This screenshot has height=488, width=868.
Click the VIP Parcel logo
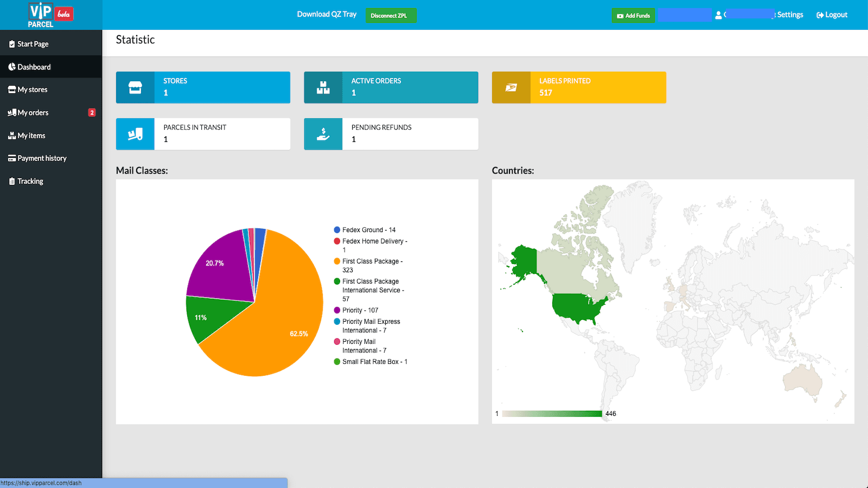tap(50, 15)
